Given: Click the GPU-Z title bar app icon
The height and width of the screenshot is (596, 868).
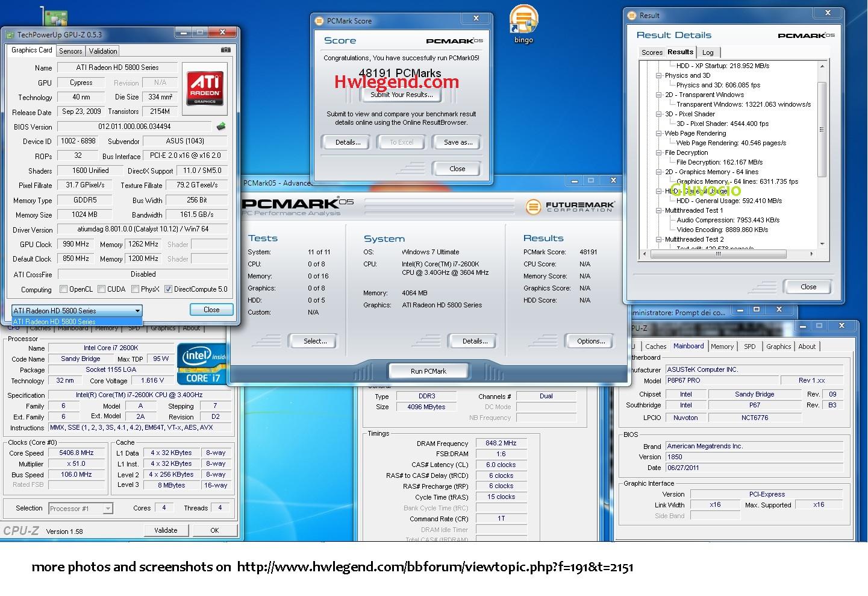Looking at the screenshot, I should [x=10, y=35].
